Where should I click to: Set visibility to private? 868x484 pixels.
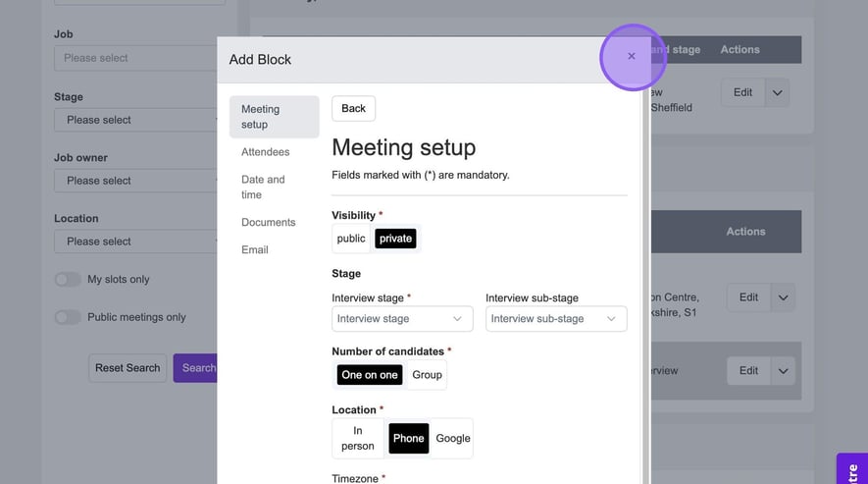(395, 239)
